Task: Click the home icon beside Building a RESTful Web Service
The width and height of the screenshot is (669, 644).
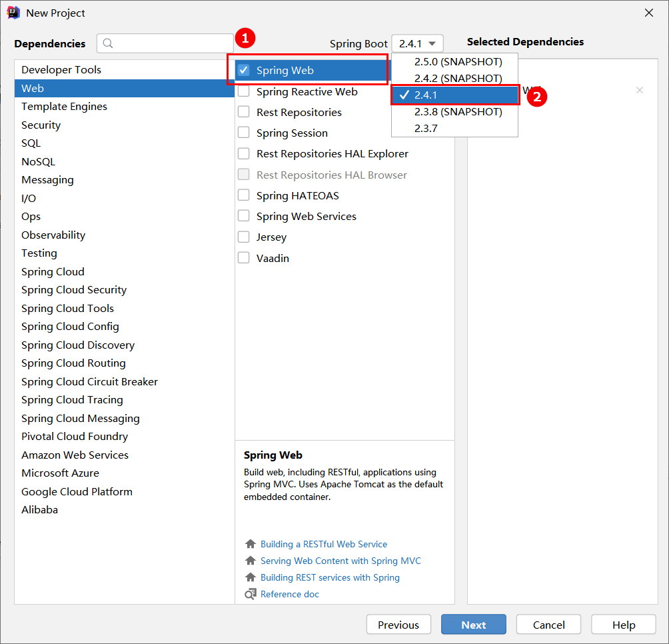Action: tap(251, 544)
